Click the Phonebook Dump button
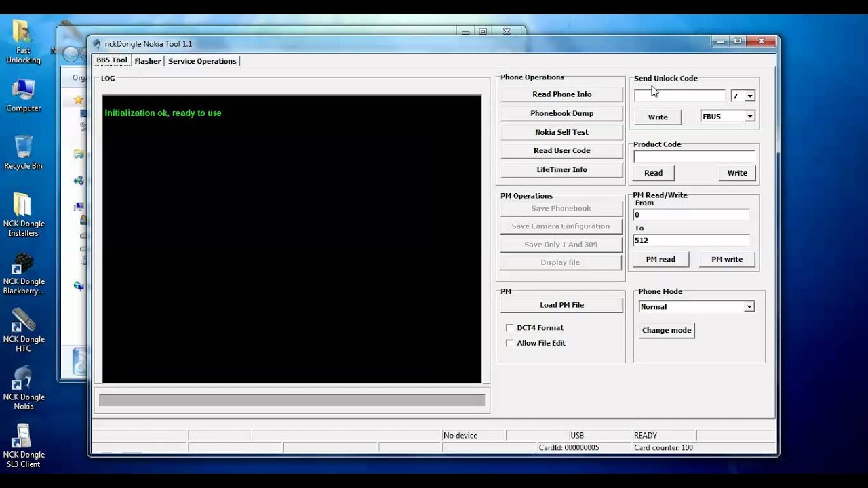The width and height of the screenshot is (868, 488). 561,113
